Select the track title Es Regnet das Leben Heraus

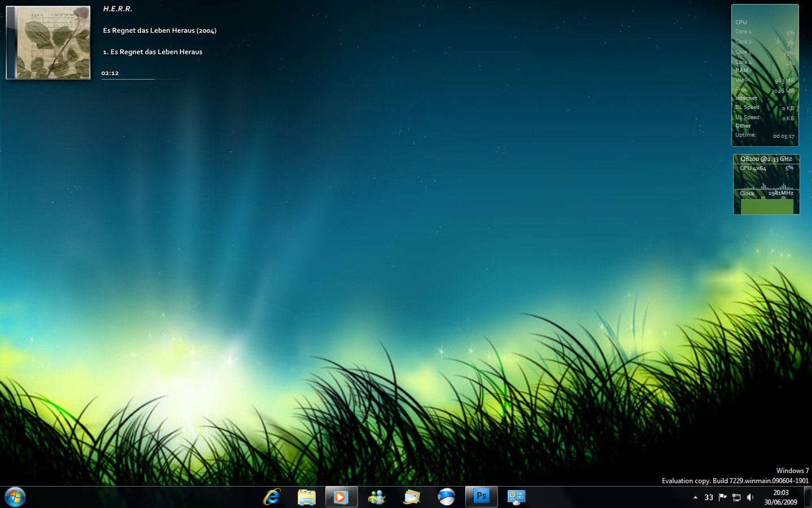(152, 51)
